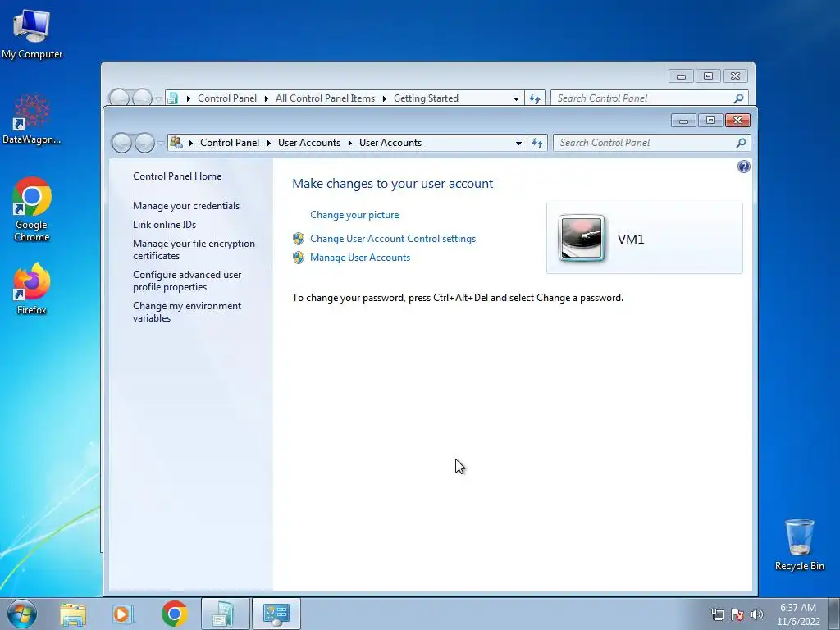Open the Recycle Bin desktop icon
Viewport: 840px width, 630px height.
point(799,545)
